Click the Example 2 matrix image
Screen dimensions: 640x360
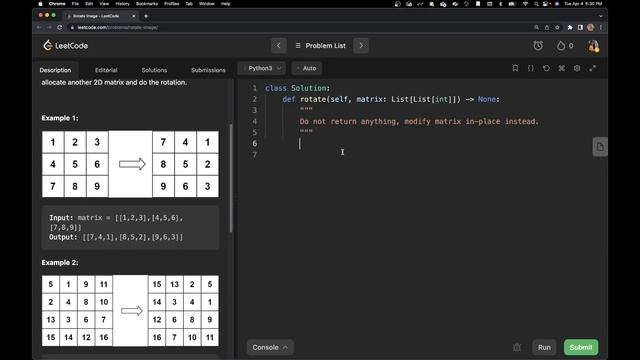click(130, 311)
